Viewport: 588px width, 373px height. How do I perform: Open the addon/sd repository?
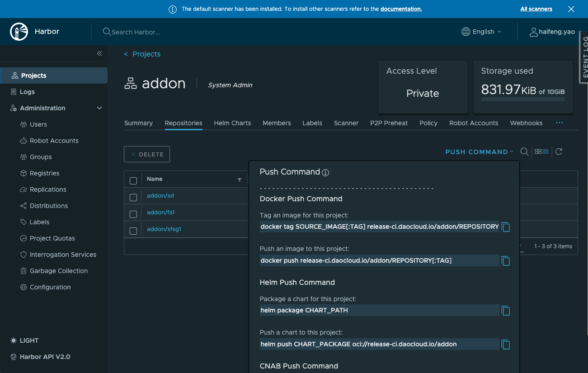coord(160,196)
